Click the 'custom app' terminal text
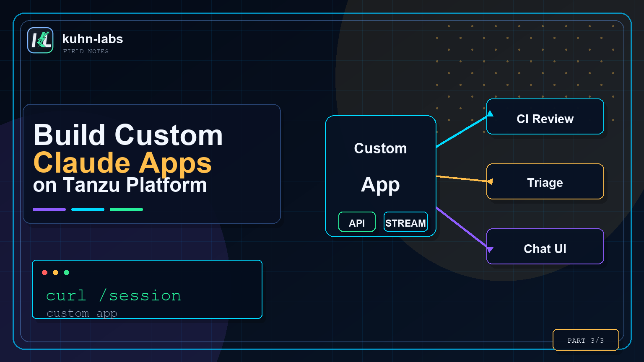Viewport: 644px width, 362px height. (82, 313)
